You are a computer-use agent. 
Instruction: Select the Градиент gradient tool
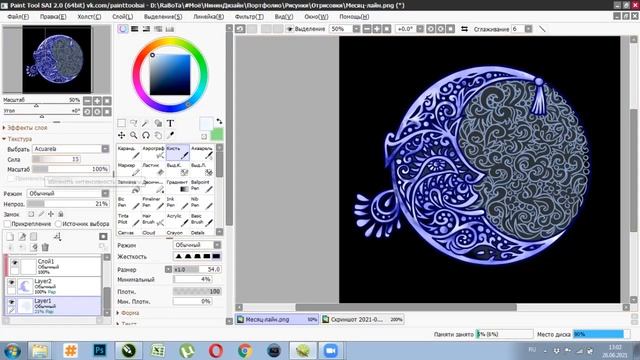pyautogui.click(x=178, y=186)
